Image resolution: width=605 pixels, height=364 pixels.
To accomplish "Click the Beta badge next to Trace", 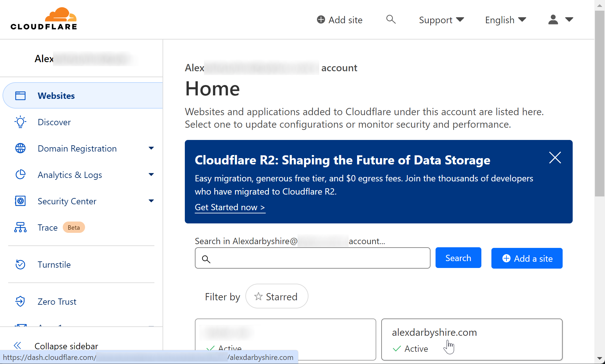I will (74, 227).
